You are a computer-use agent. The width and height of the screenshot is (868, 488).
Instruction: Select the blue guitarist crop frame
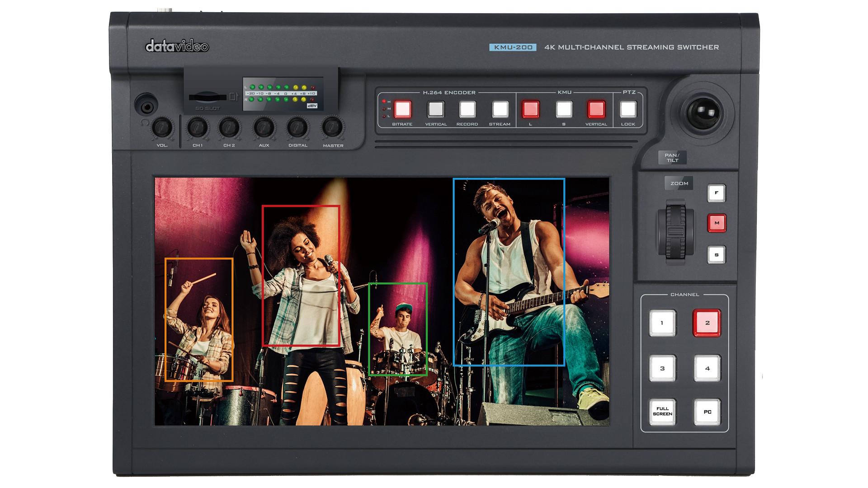[x=509, y=272]
